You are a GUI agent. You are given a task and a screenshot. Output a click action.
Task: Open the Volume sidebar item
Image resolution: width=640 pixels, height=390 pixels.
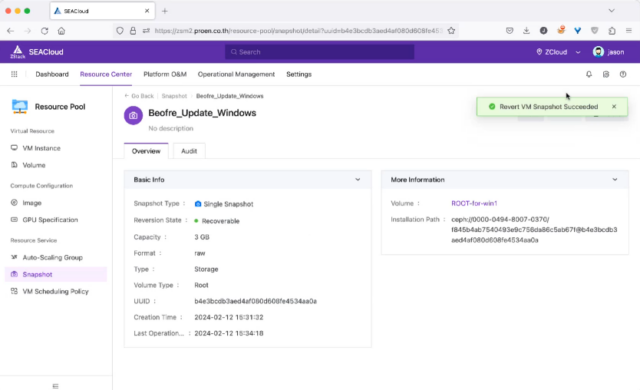coord(56,165)
